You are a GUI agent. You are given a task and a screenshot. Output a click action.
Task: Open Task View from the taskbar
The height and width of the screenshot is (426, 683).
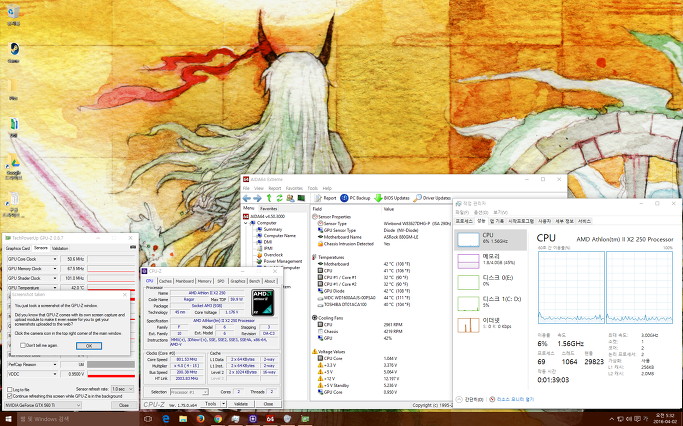coord(148,419)
